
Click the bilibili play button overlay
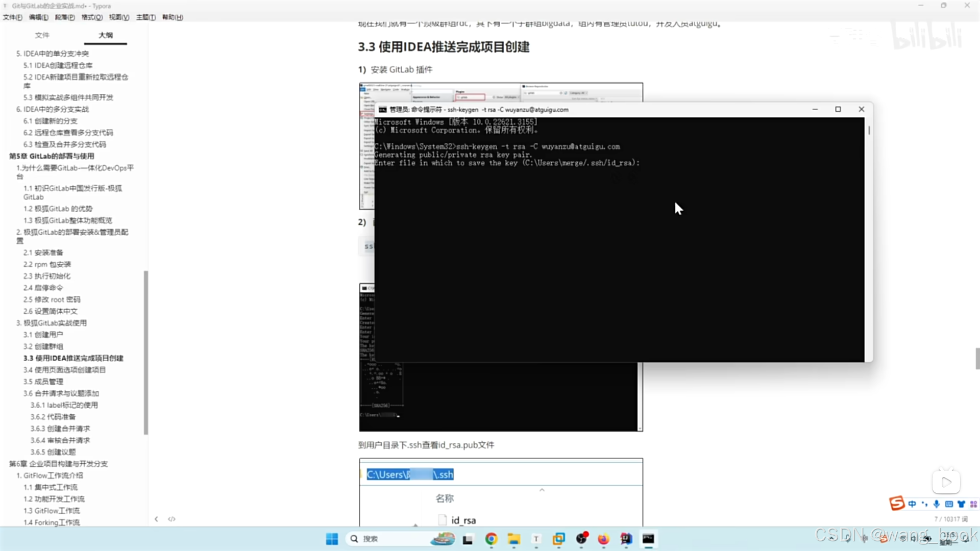pos(946,482)
